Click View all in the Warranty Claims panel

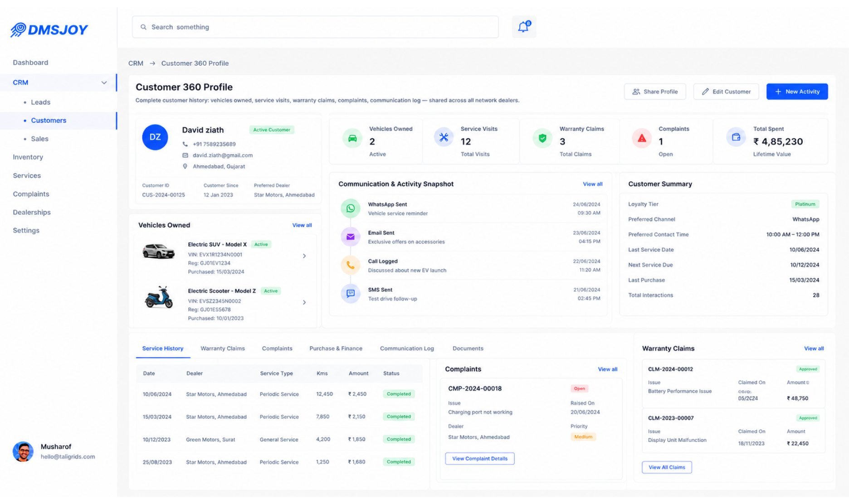814,349
